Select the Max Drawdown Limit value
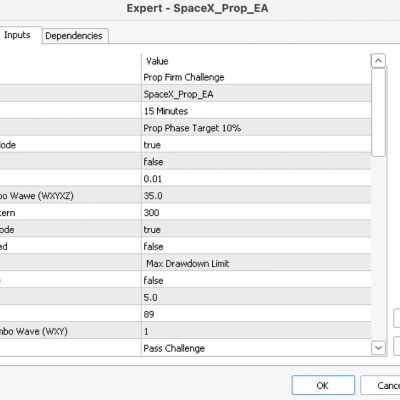 (256, 264)
